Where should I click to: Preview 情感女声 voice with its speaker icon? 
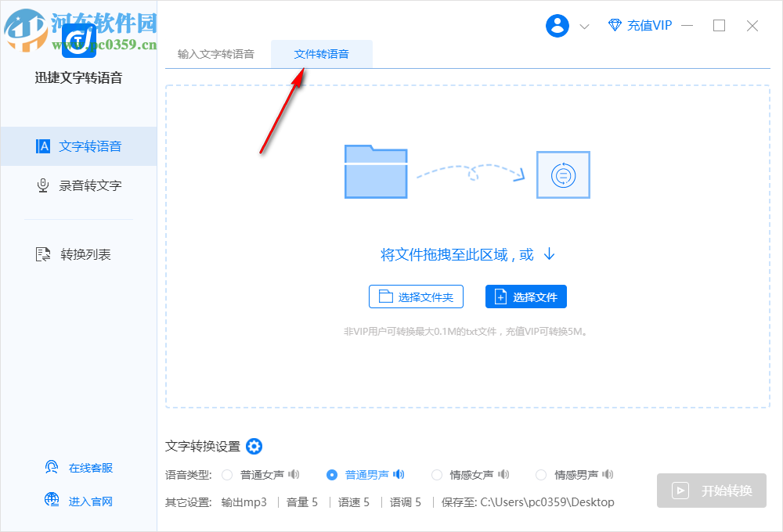pos(503,474)
